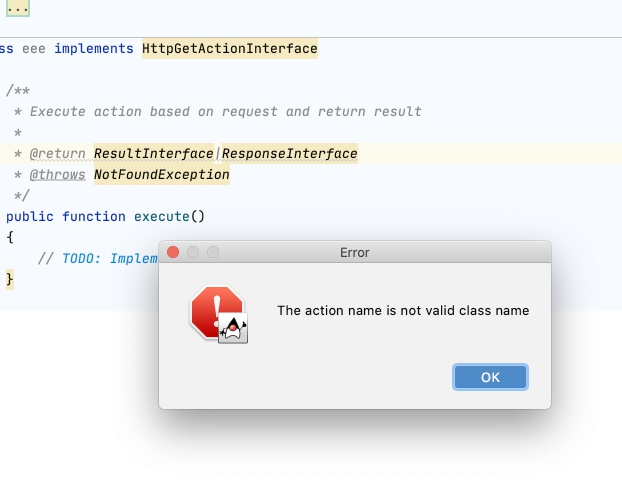
Task: Click OK in the Error dialog
Action: click(x=490, y=377)
